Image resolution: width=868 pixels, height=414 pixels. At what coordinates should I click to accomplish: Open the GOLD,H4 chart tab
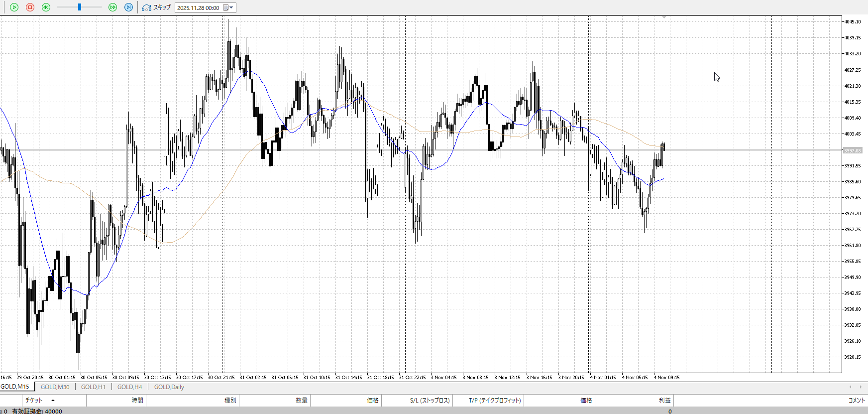point(129,387)
